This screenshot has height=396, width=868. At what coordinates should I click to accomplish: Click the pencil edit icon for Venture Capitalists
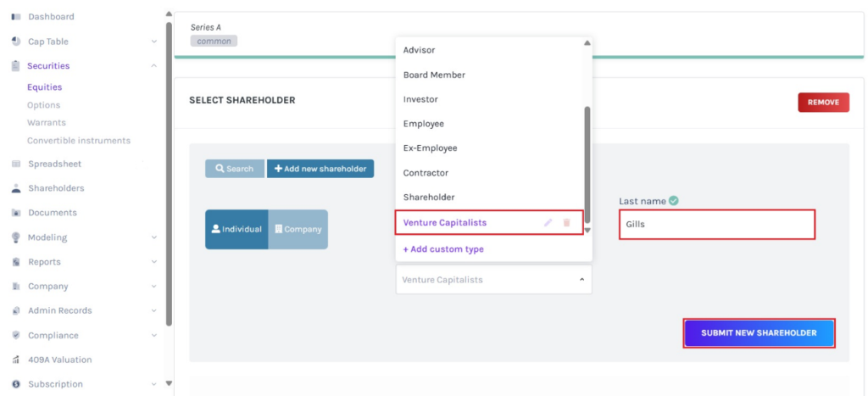tap(548, 223)
